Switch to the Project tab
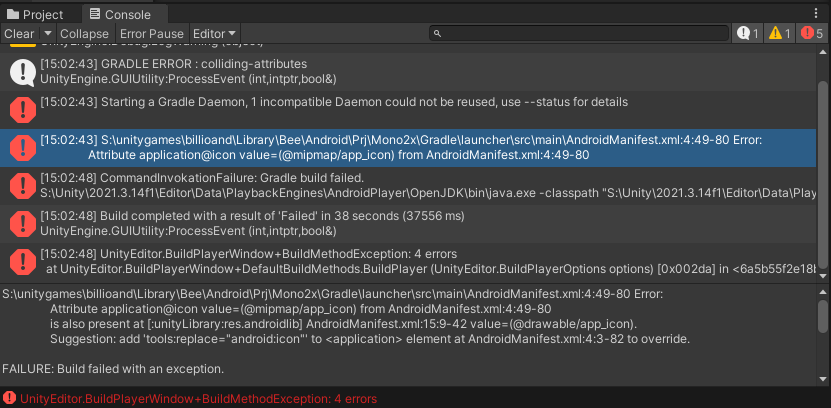 (35, 14)
